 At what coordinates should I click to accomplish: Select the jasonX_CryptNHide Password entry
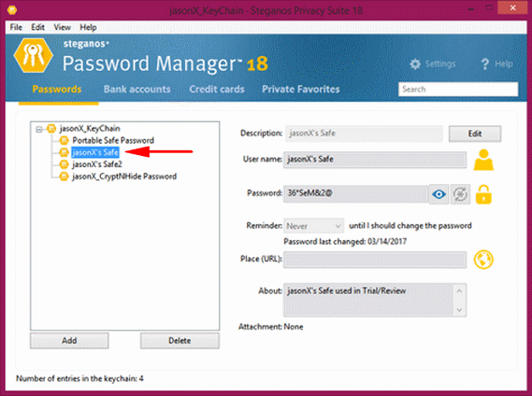pos(124,177)
